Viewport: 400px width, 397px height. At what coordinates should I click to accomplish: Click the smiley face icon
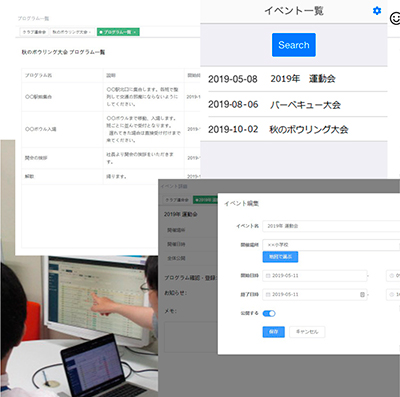click(395, 18)
